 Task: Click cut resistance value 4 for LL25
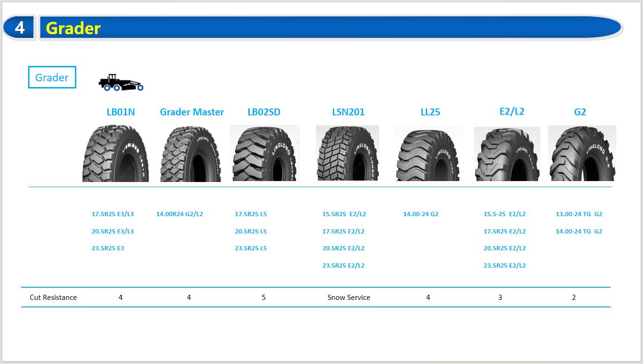click(428, 297)
